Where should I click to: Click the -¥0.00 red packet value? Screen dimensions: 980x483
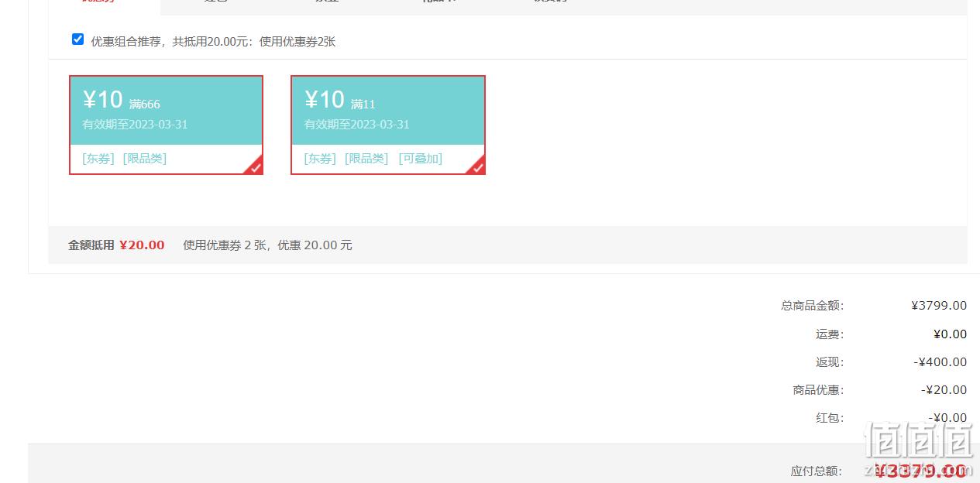(x=948, y=418)
